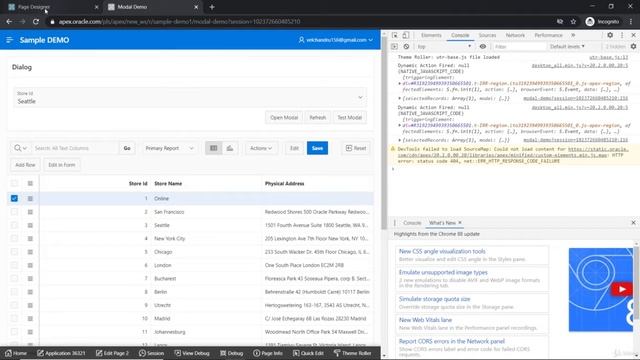The width and height of the screenshot is (640, 360).
Task: Bookmark this page with the star icon
Action: tap(573, 22)
